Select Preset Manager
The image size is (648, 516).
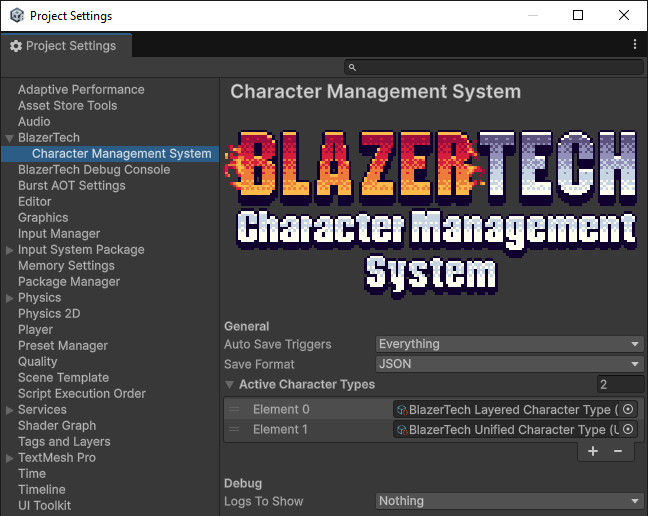tap(62, 346)
